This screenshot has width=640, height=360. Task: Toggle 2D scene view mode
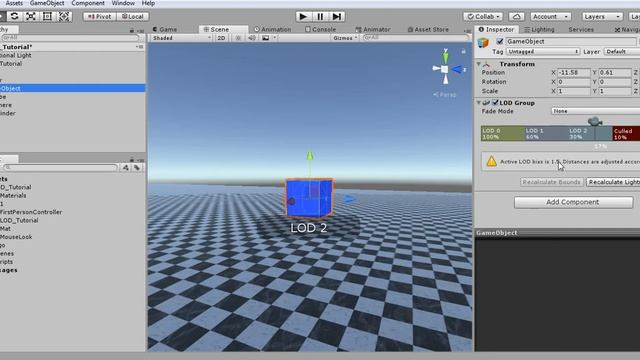[x=221, y=38]
